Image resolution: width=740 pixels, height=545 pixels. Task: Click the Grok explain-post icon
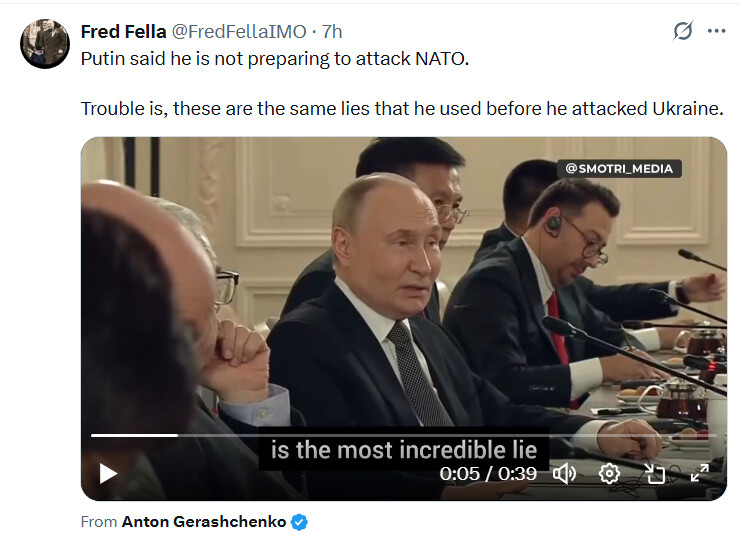click(x=683, y=31)
